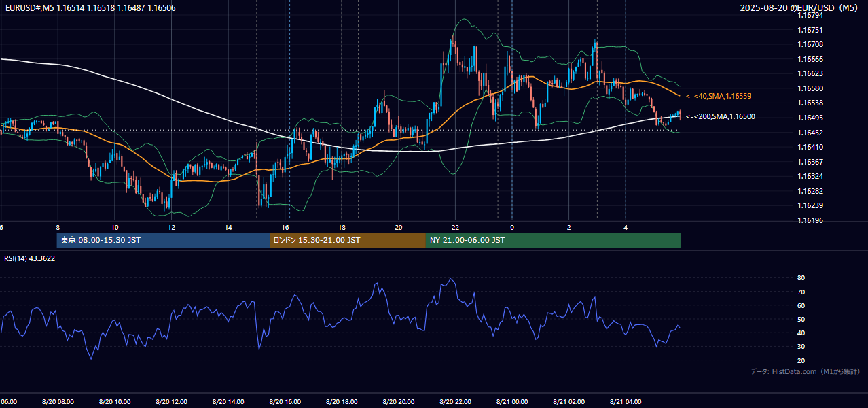Click the 200 SMA 1.16500 label
Screen dimensions: 868x408
721,116
